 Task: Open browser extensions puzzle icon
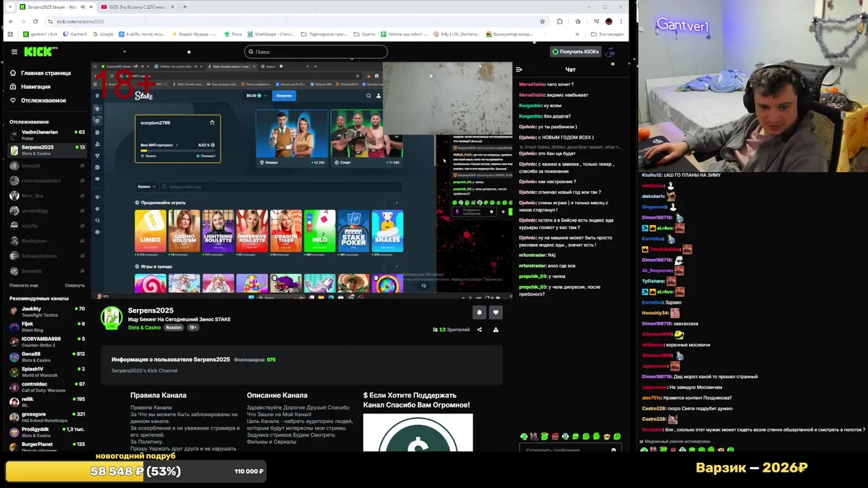point(559,22)
